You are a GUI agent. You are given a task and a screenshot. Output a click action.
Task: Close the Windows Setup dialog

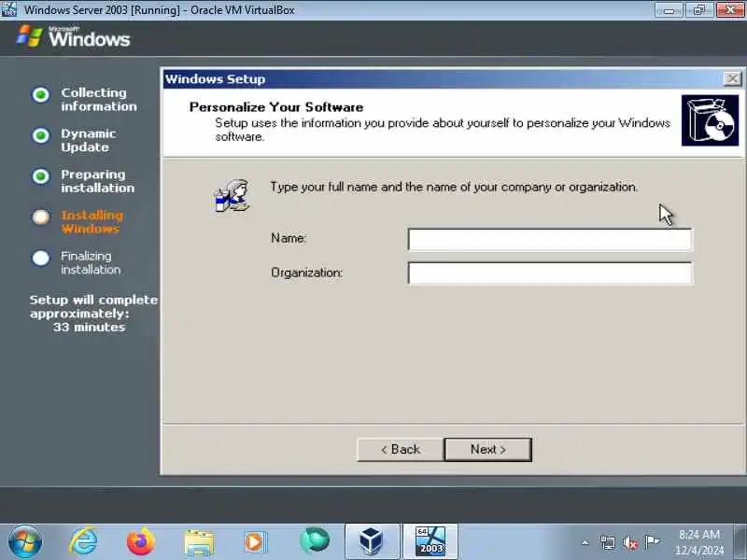click(732, 78)
